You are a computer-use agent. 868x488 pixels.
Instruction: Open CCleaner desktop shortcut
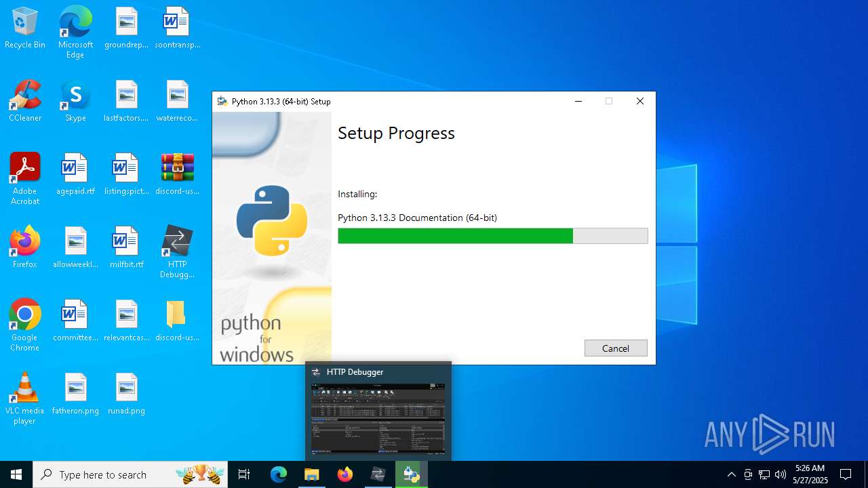click(x=25, y=101)
